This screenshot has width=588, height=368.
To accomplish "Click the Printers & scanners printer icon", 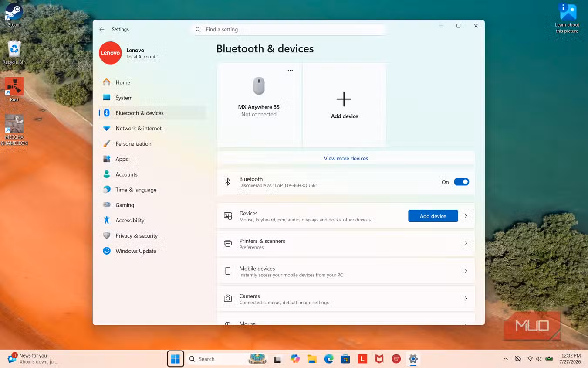I will click(x=228, y=243).
